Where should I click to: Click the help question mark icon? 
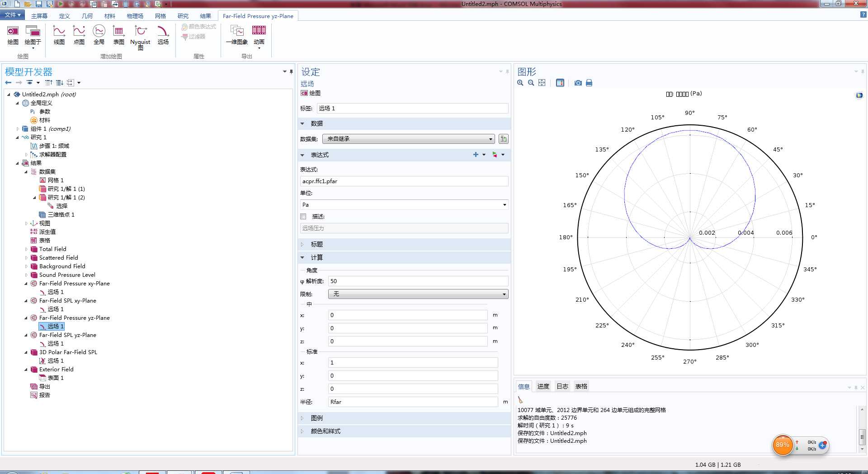click(x=863, y=15)
